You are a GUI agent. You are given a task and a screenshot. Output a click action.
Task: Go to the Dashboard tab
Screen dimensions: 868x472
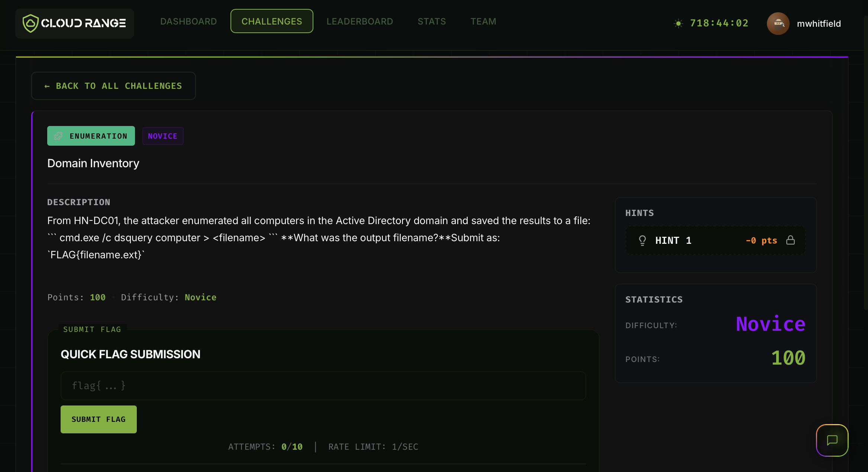tap(188, 21)
